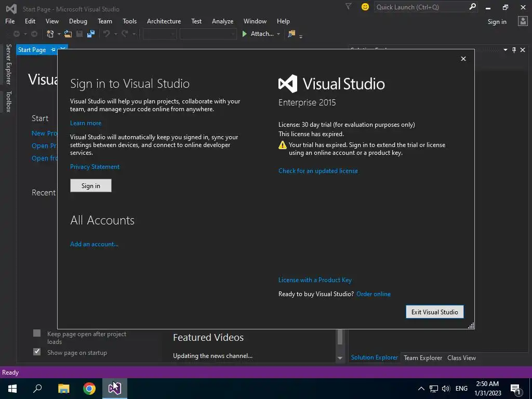Click the account avatar icon beside Sign in
Image resolution: width=532 pixels, height=399 pixels.
click(523, 21)
